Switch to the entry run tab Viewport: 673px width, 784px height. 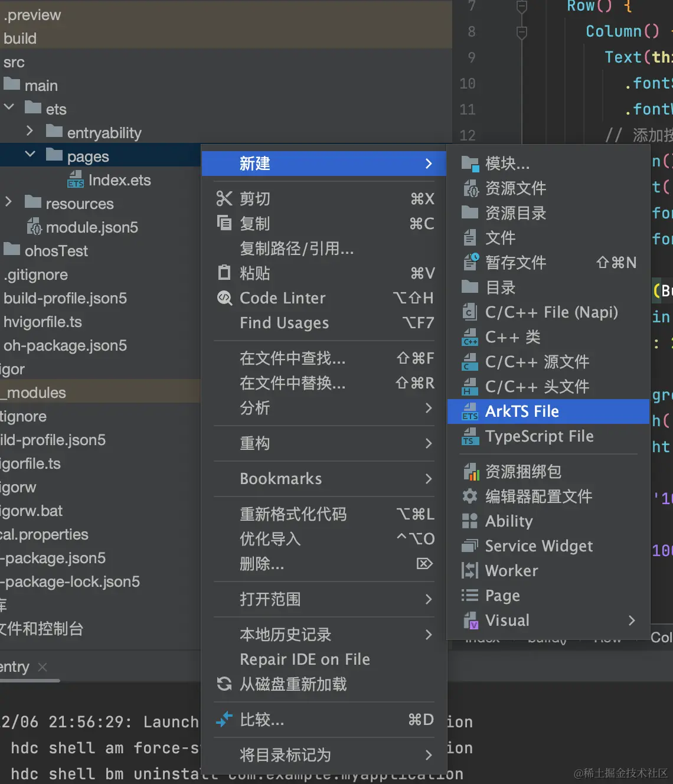click(x=14, y=667)
